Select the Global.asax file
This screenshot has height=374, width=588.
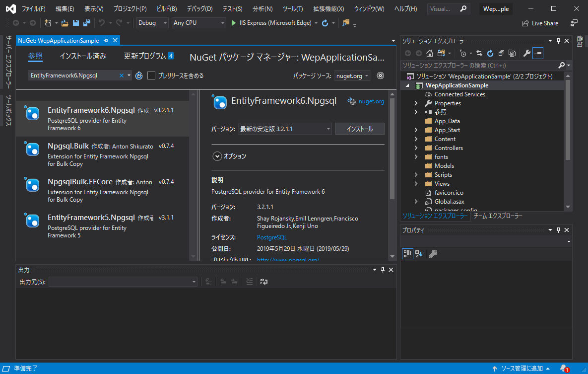coord(449,202)
